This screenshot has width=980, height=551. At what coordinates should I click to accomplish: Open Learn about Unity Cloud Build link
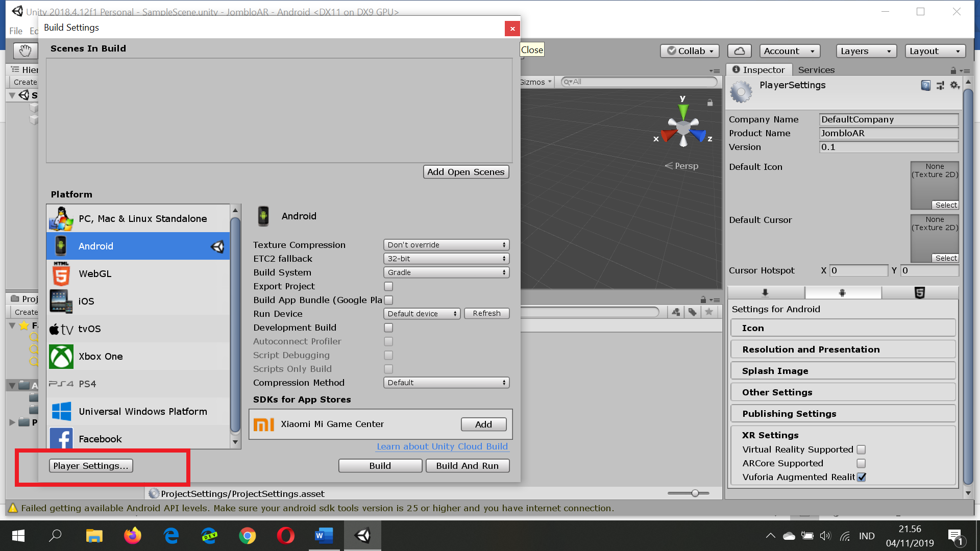[x=442, y=446]
